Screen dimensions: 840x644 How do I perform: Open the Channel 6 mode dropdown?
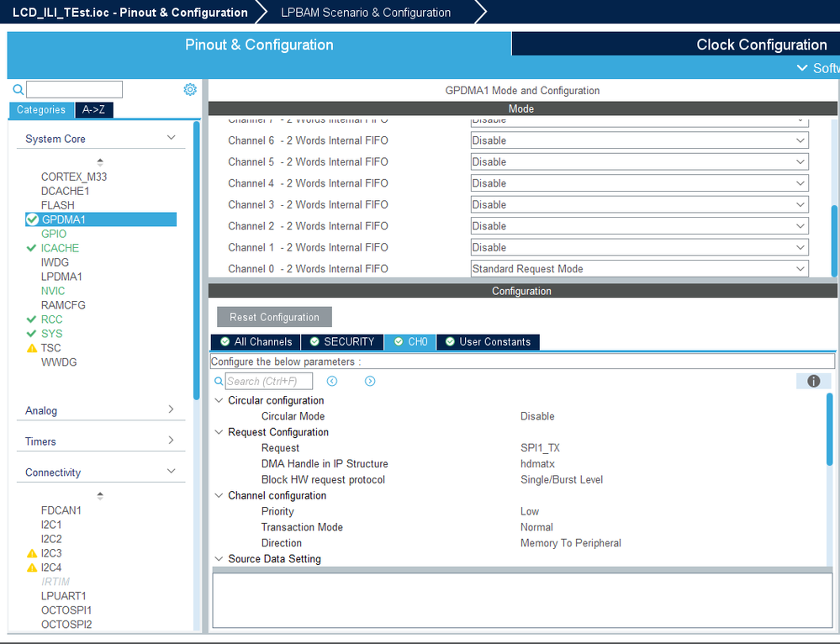(640, 140)
